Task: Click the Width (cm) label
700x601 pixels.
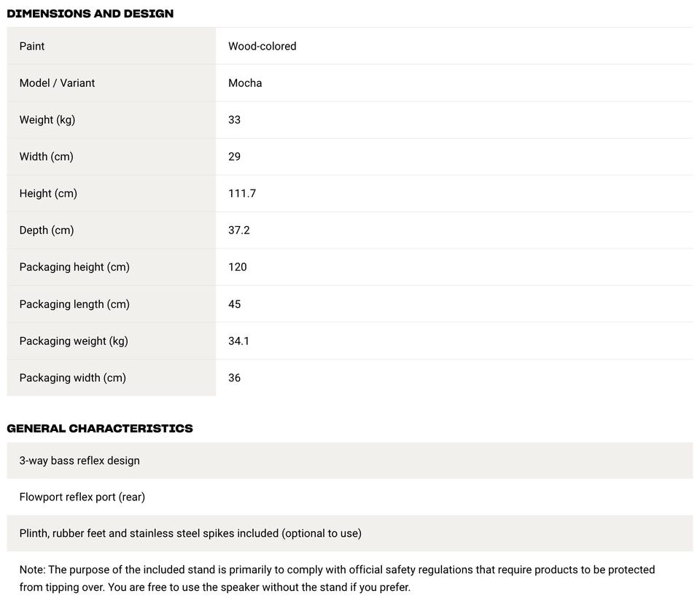Action: coord(47,157)
